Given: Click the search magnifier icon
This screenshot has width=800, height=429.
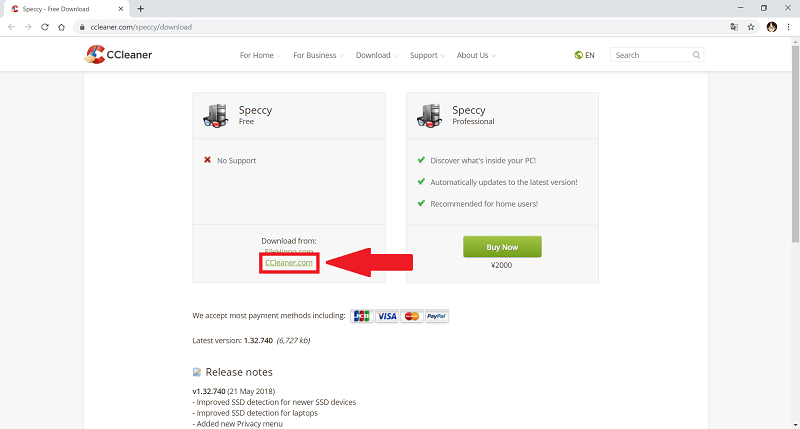Looking at the screenshot, I should (697, 55).
